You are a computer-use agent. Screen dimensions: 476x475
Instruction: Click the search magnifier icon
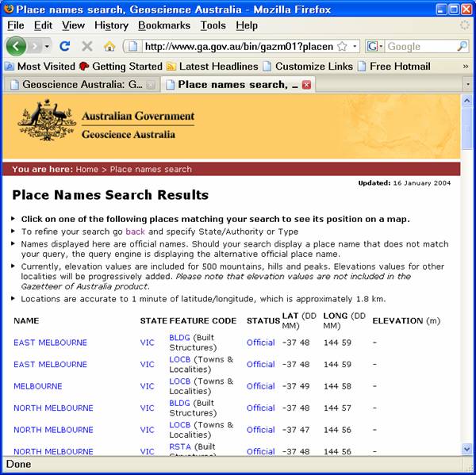(x=463, y=47)
